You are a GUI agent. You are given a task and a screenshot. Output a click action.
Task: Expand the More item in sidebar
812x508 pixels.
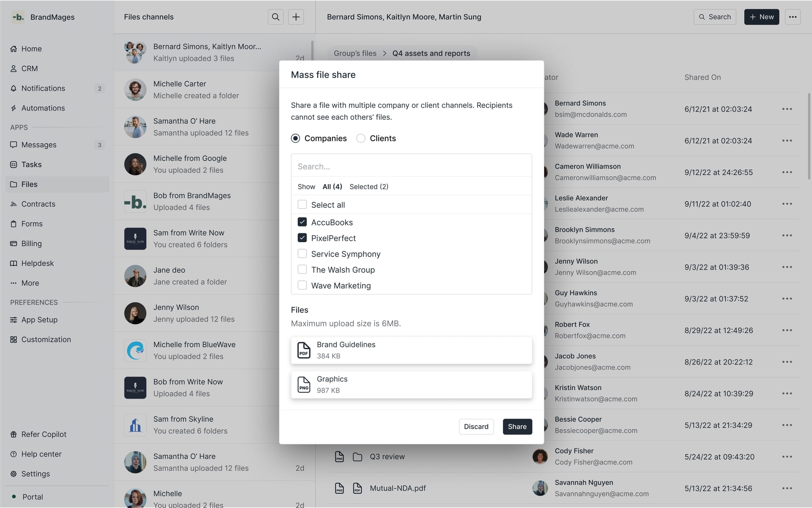click(30, 283)
